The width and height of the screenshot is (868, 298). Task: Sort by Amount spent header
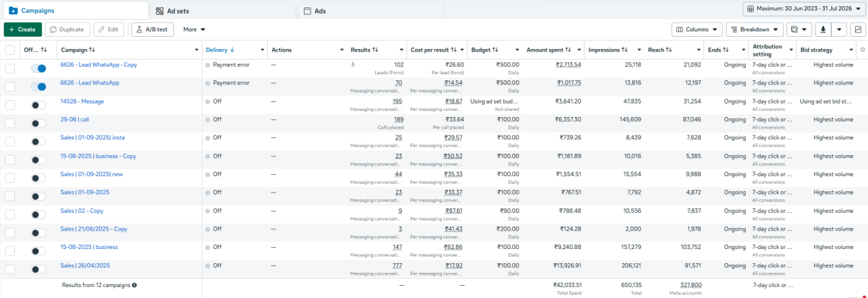click(x=549, y=50)
